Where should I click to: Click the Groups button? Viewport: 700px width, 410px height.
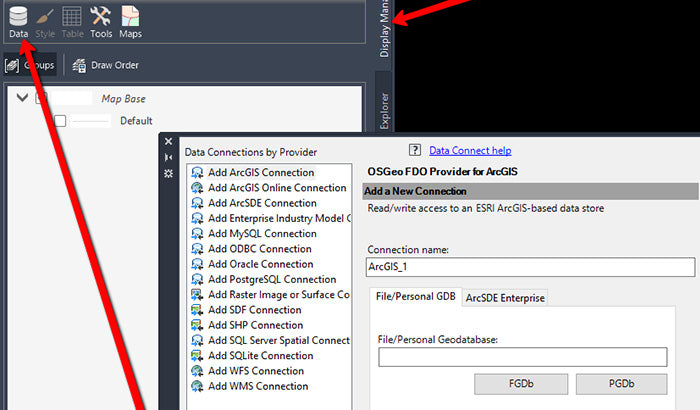point(30,65)
